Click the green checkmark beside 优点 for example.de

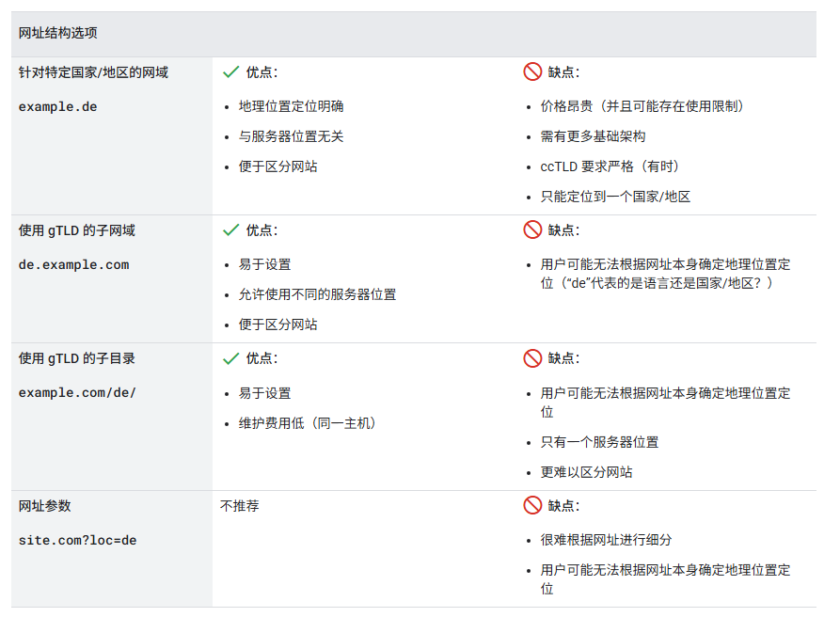[x=229, y=71]
